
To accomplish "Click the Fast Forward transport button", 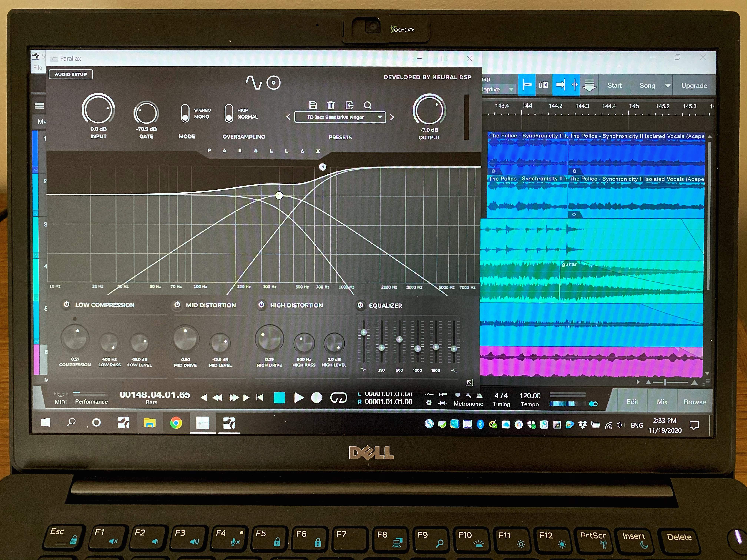I will (x=234, y=398).
